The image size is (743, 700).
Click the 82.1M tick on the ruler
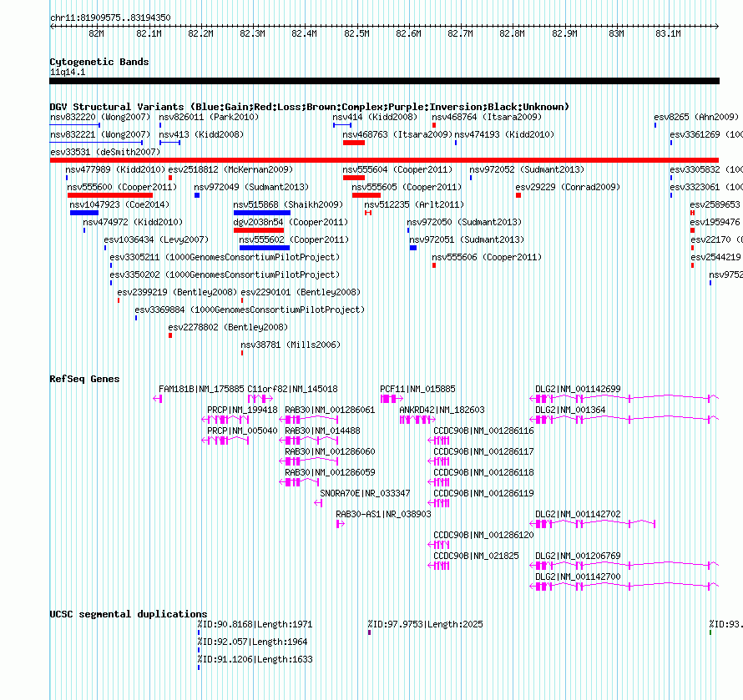click(149, 33)
